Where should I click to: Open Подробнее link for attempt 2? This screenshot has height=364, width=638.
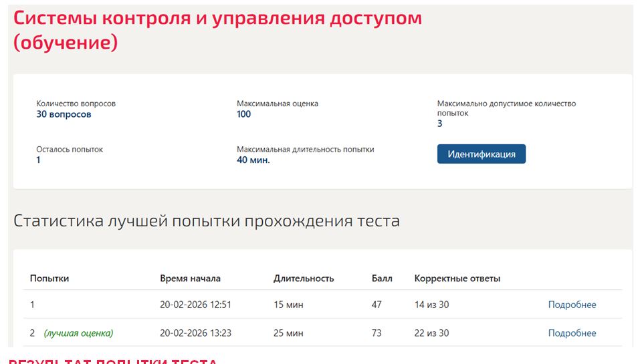tap(572, 333)
